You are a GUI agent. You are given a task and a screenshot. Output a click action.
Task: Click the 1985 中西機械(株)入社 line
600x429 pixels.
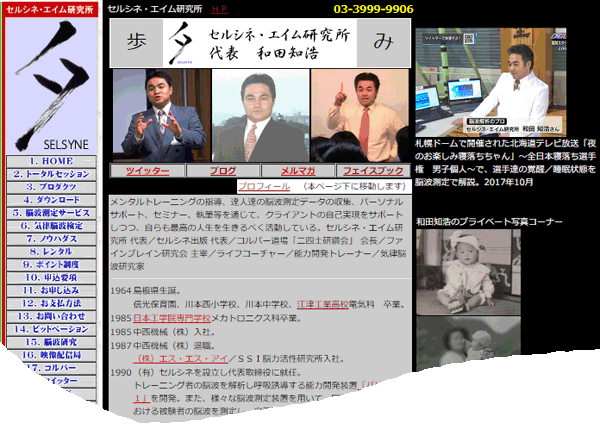click(x=163, y=332)
